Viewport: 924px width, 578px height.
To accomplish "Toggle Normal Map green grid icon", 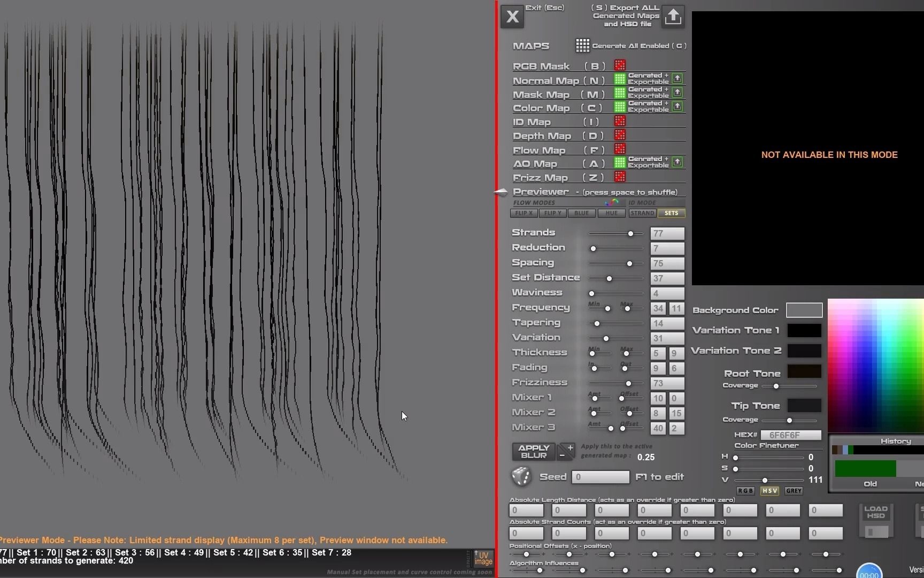I will point(620,79).
